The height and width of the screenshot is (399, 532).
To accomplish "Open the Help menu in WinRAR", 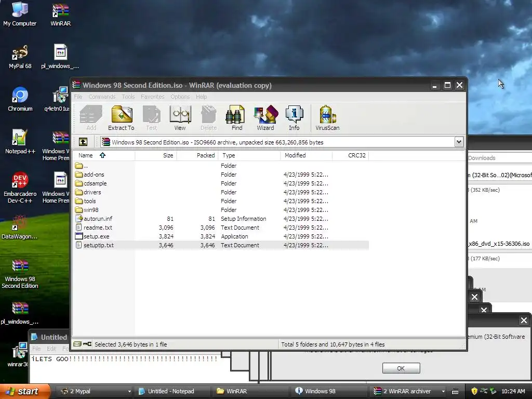I will (201, 97).
